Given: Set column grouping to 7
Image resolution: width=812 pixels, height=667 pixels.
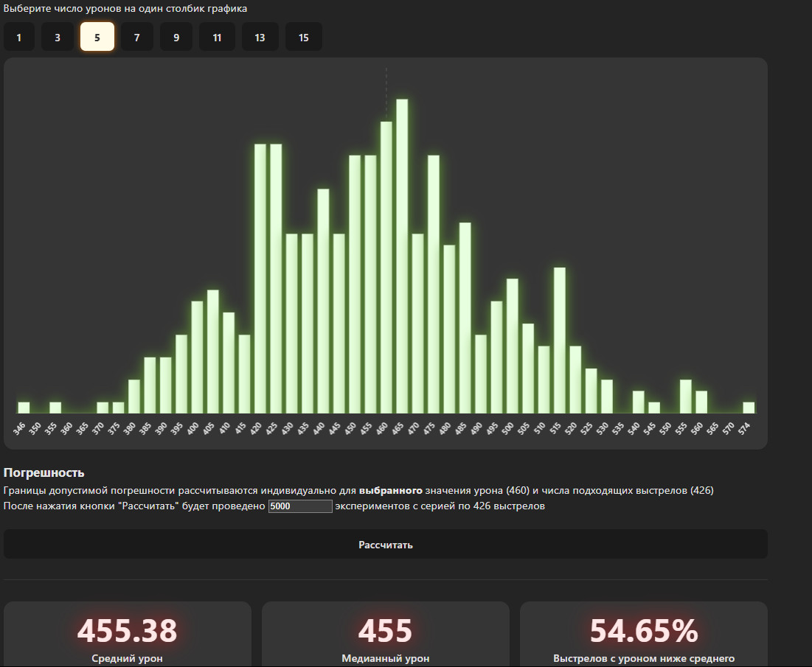Looking at the screenshot, I should (137, 37).
